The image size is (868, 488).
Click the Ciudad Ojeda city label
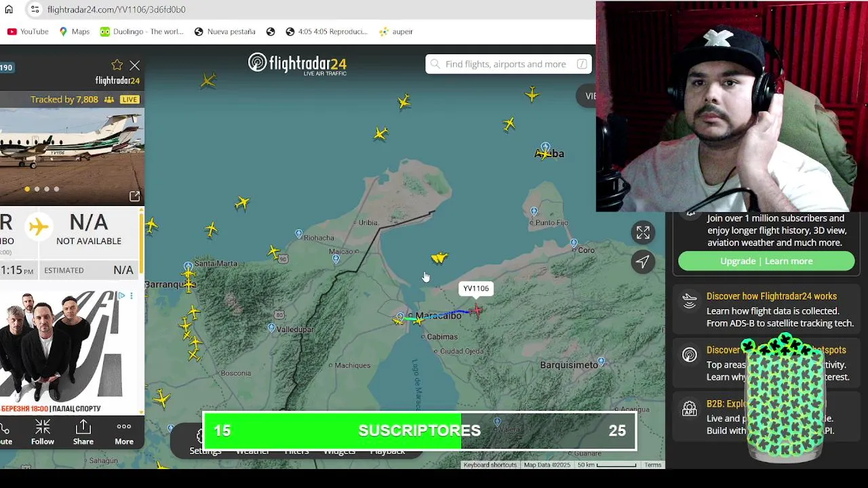[x=462, y=351]
